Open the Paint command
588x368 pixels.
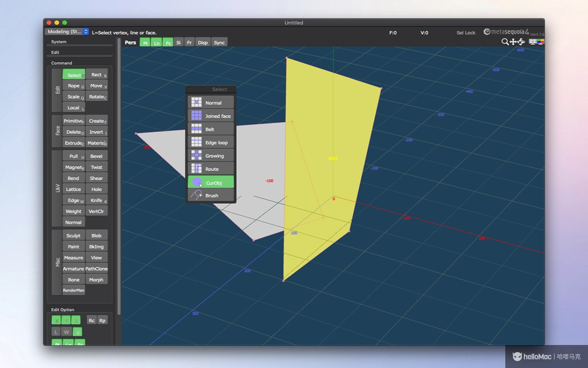[x=74, y=247]
